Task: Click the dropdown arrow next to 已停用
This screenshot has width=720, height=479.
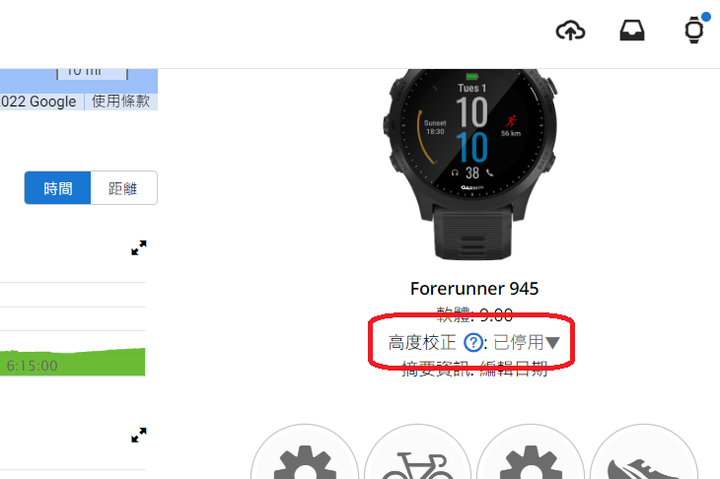Action: tap(552, 343)
